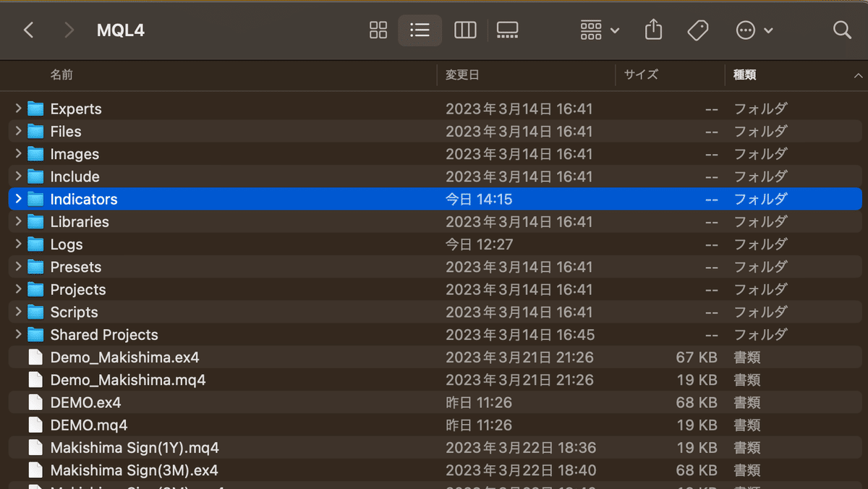Image resolution: width=868 pixels, height=489 pixels.
Task: Sort by the 名前 column header
Action: tap(61, 75)
